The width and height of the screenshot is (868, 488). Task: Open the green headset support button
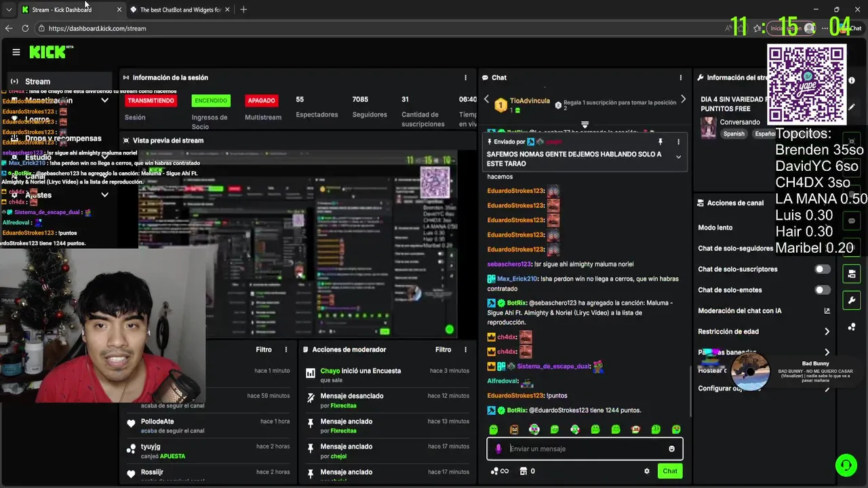pos(846,465)
